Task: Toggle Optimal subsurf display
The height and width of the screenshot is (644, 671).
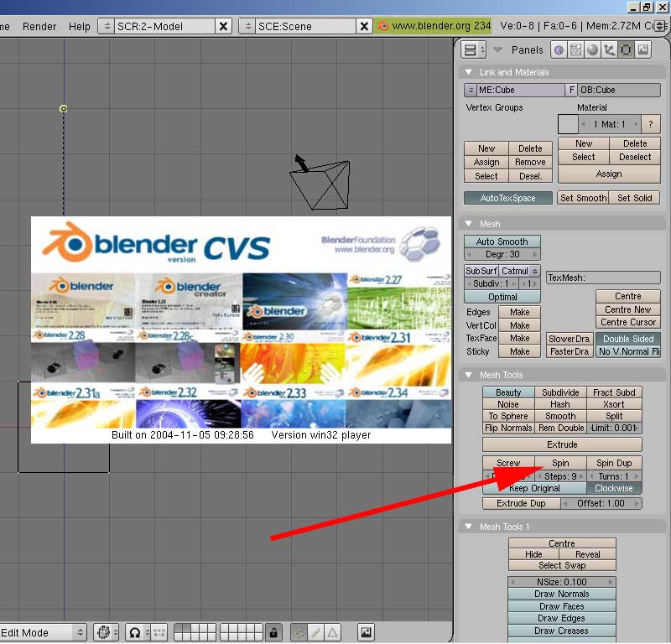Action: click(x=502, y=297)
